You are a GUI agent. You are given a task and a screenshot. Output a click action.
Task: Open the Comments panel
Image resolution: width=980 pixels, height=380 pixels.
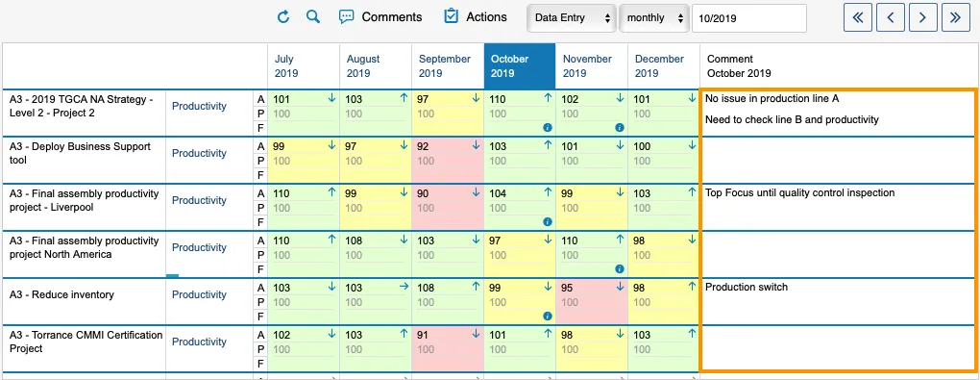point(380,17)
